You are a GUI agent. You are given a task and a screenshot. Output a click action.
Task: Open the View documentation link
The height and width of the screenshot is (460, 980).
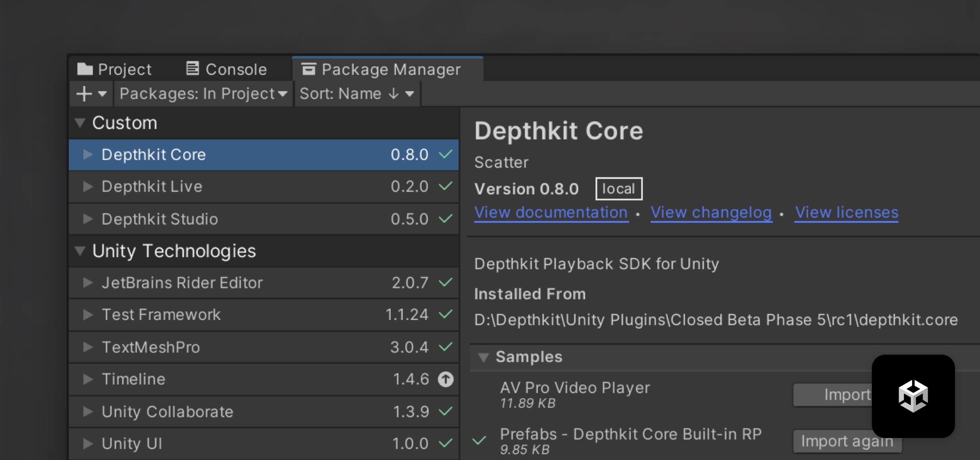pyautogui.click(x=551, y=212)
